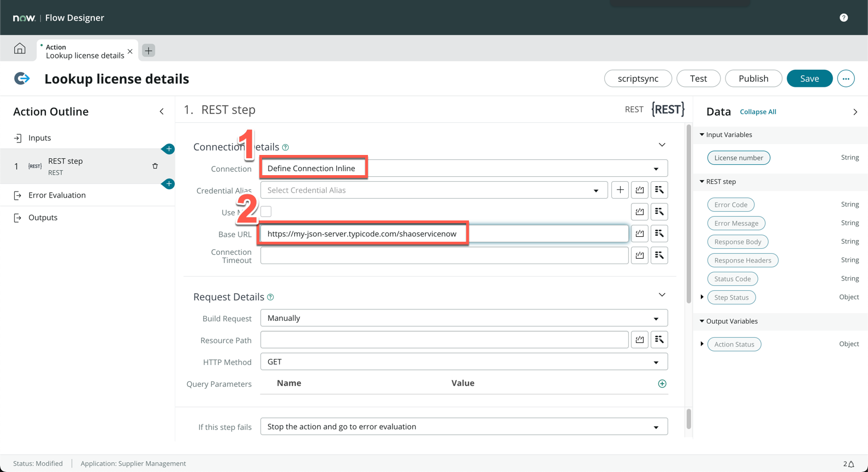The height and width of the screenshot is (472, 868).
Task: Collapse the Input Variables section
Action: (x=702, y=135)
